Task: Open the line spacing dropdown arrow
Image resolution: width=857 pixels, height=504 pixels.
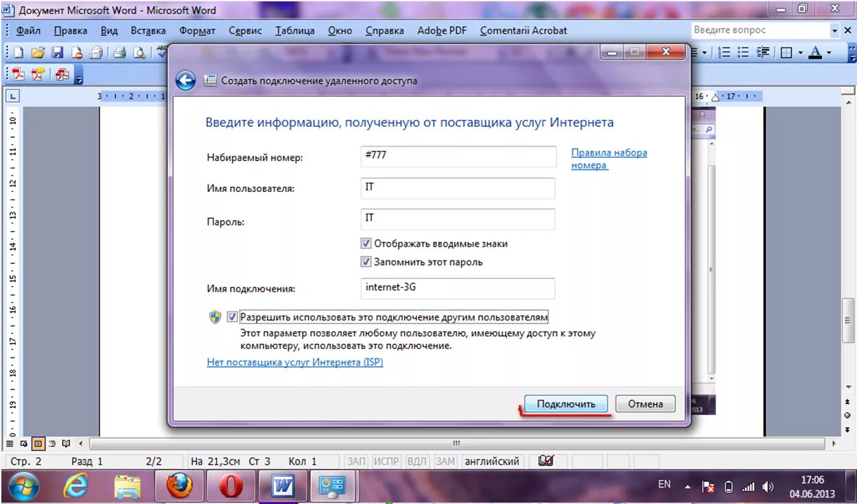Action: tap(704, 53)
